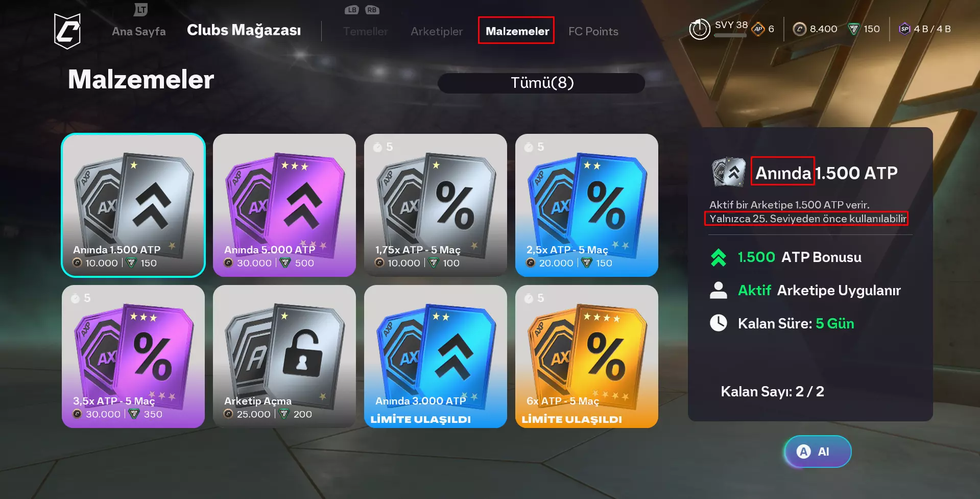Click the AP points icon

758,29
